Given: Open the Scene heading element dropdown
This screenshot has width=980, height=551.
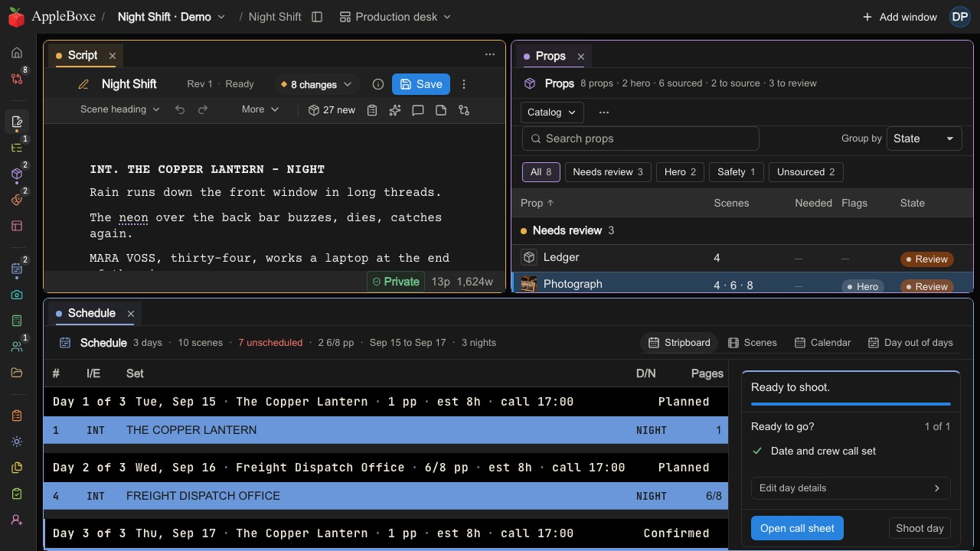Looking at the screenshot, I should coord(119,109).
